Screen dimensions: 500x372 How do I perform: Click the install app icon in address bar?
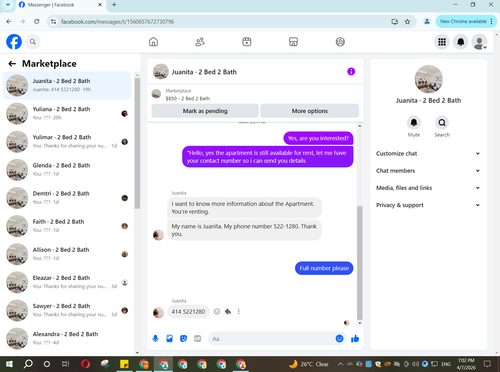pyautogui.click(x=395, y=22)
